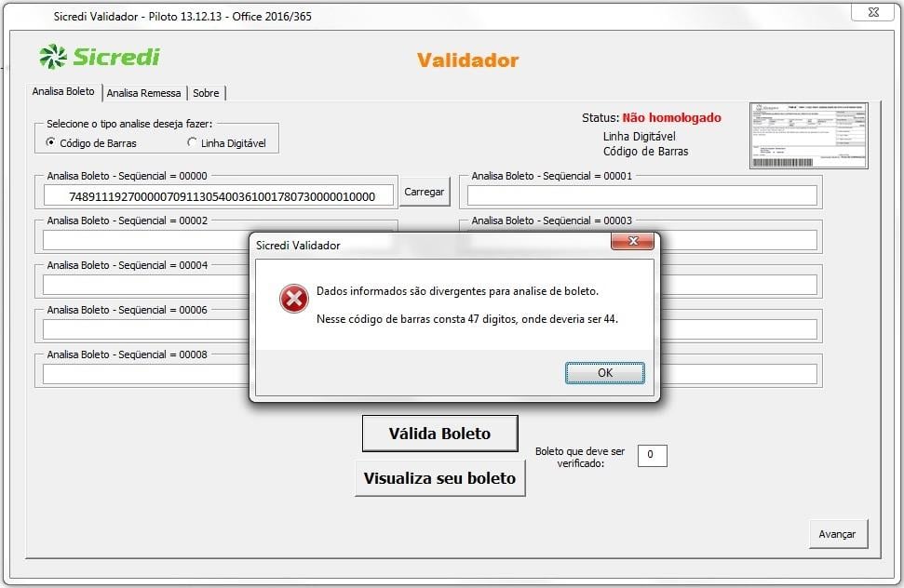Close the main Sicredi Validador window
Screen dimensions: 904x588
tap(872, 12)
